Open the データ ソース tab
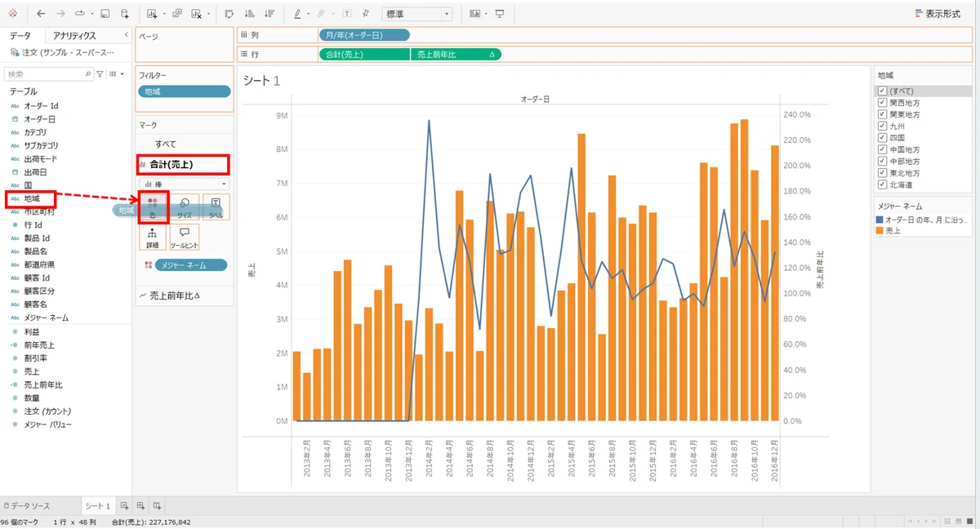 (28, 506)
